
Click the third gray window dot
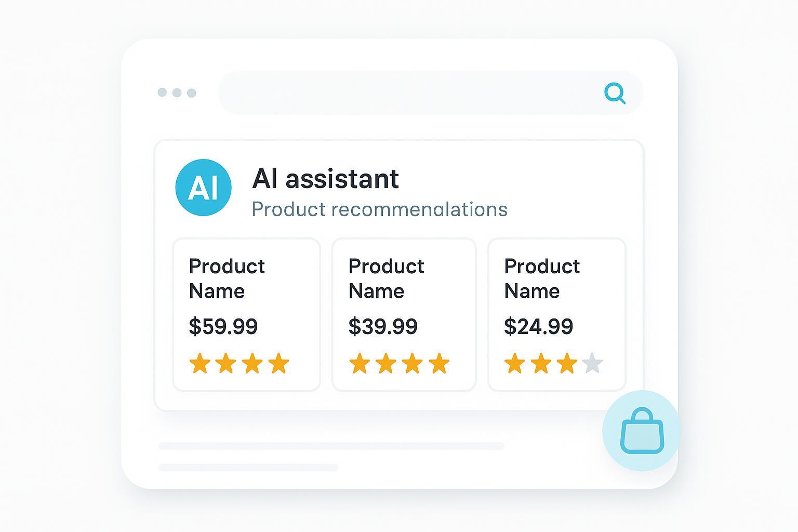click(x=192, y=93)
